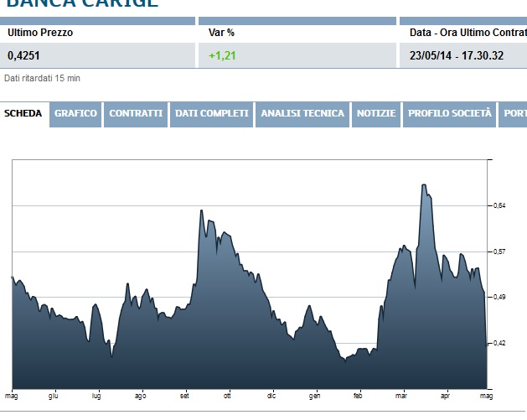Switch to the PROFILO SOCIETÀ tab
This screenshot has width=527, height=420.
tap(449, 114)
